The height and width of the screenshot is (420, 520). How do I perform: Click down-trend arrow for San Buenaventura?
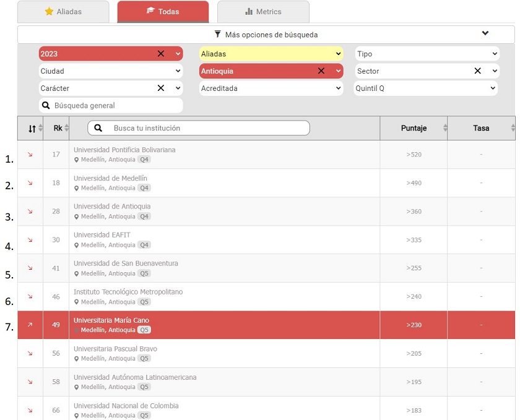30,268
